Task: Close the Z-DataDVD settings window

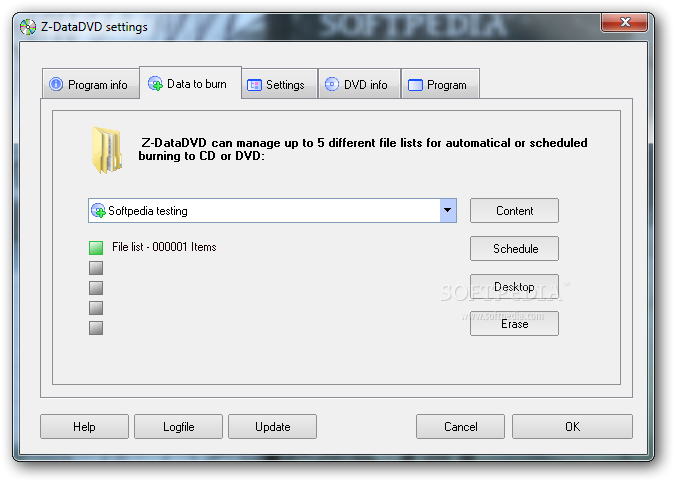Action: 625,22
